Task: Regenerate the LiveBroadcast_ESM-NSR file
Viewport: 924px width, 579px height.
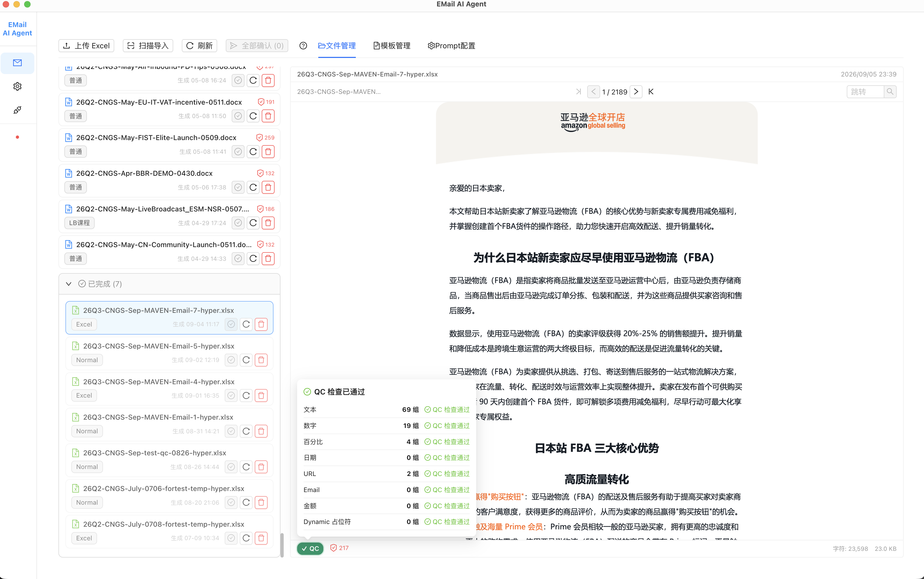Action: pos(253,223)
